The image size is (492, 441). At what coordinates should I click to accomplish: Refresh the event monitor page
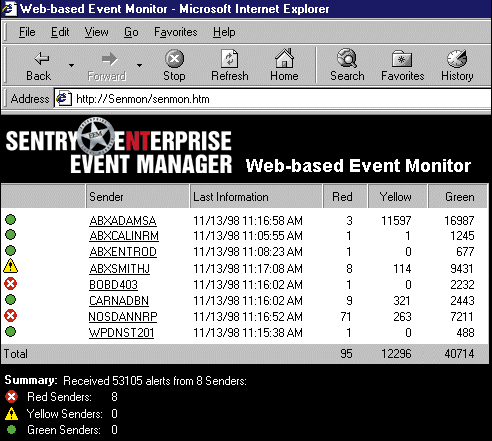tap(230, 66)
